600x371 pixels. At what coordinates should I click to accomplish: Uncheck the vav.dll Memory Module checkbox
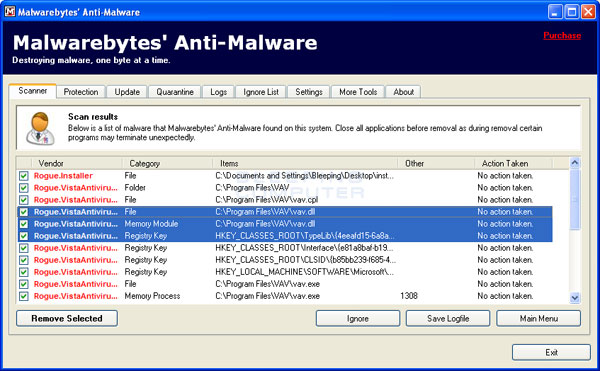pos(24,224)
